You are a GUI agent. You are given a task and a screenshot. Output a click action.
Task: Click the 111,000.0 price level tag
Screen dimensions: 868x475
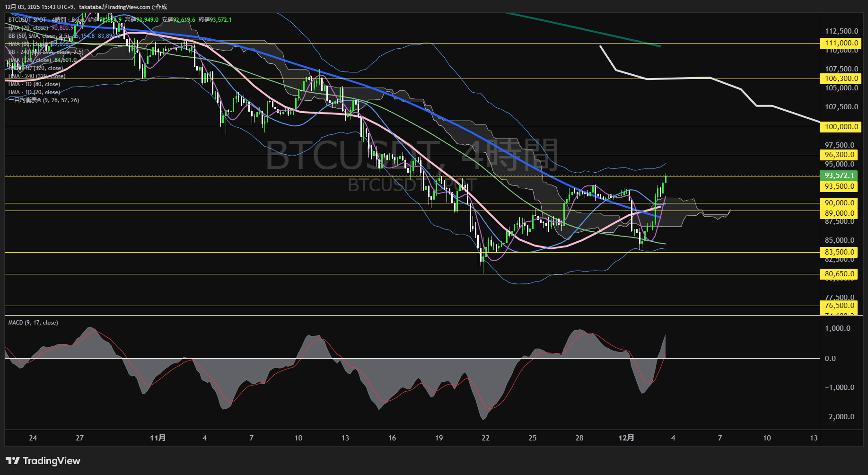842,43
